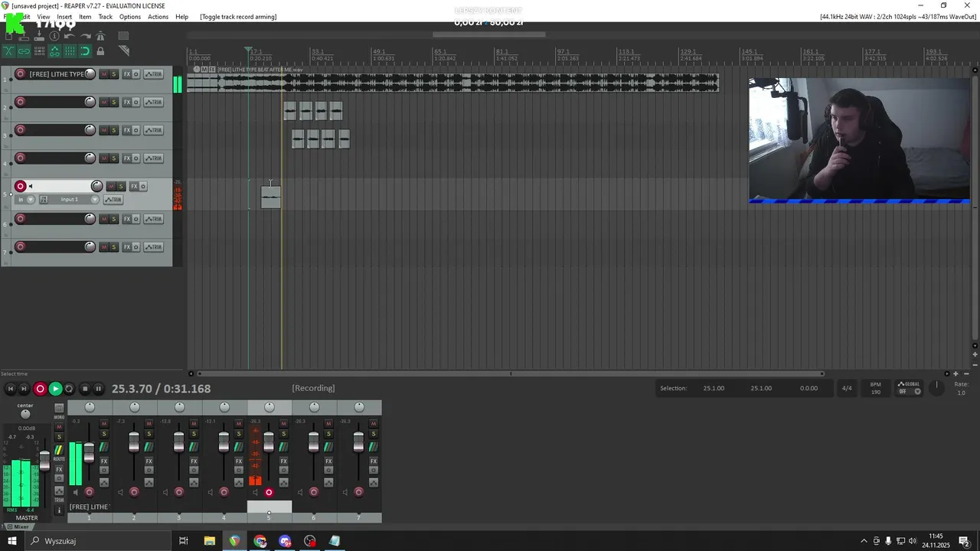The image size is (980, 551).
Task: Toggle the locking padlock icon
Action: [100, 51]
